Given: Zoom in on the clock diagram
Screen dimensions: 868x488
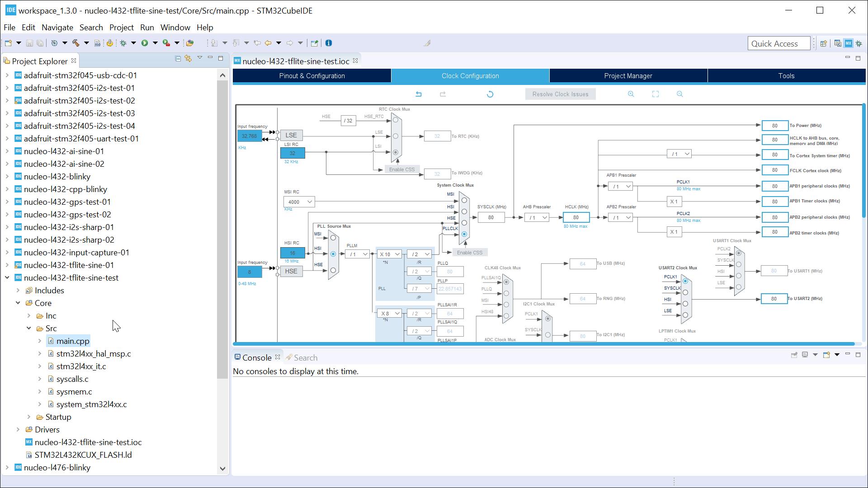Looking at the screenshot, I should (x=631, y=94).
